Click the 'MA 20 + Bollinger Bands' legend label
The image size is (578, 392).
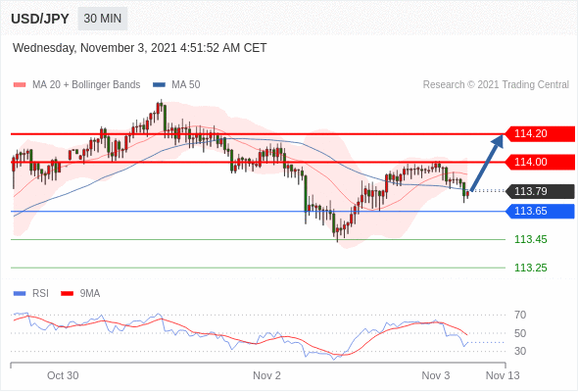(x=86, y=85)
